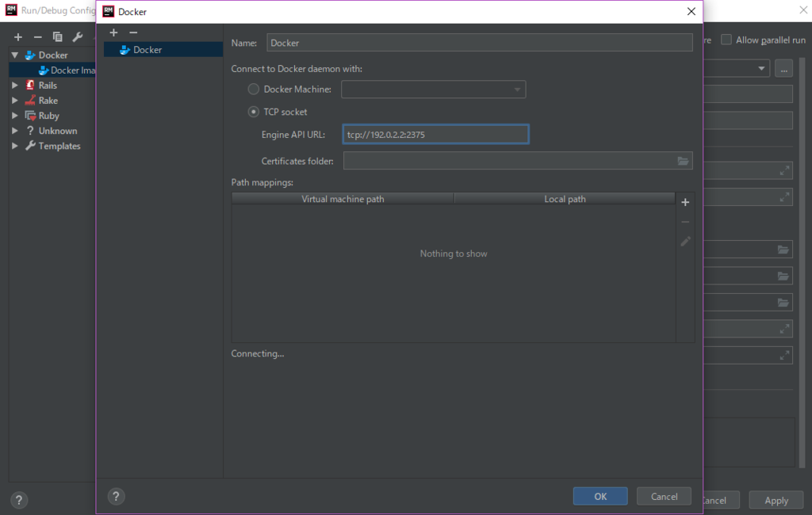
Task: Add a path mapping with plus icon
Action: (x=685, y=202)
